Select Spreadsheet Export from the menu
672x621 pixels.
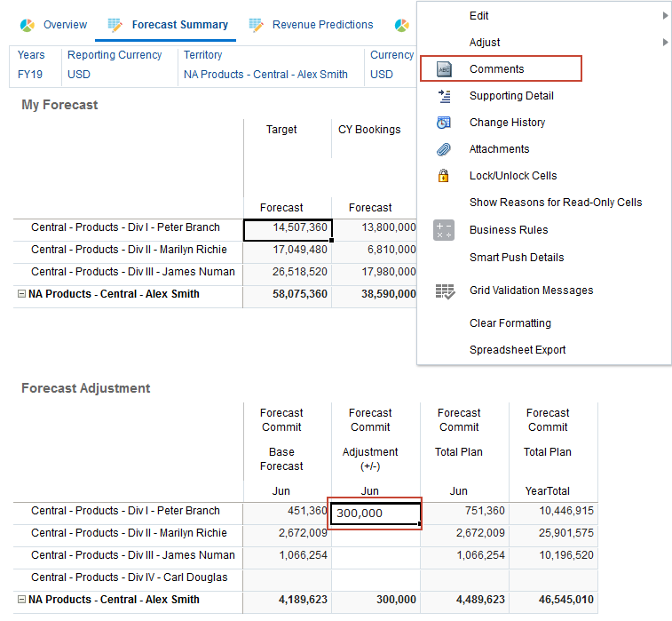pyautogui.click(x=518, y=350)
